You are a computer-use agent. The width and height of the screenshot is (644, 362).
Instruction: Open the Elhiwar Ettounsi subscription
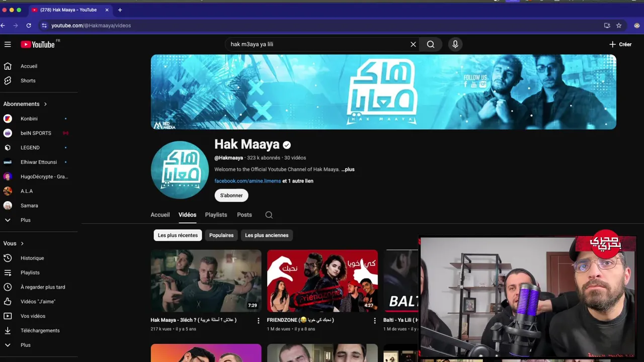tap(39, 162)
